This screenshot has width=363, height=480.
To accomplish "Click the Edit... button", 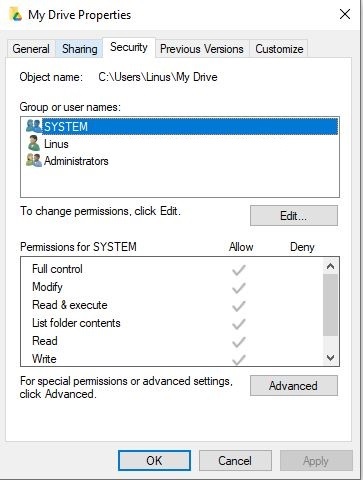I will click(294, 216).
